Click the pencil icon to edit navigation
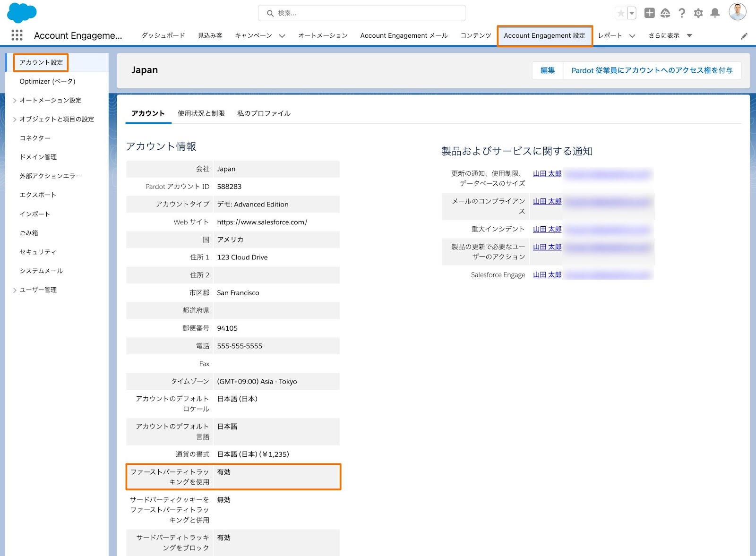The width and height of the screenshot is (756, 556). [x=744, y=36]
